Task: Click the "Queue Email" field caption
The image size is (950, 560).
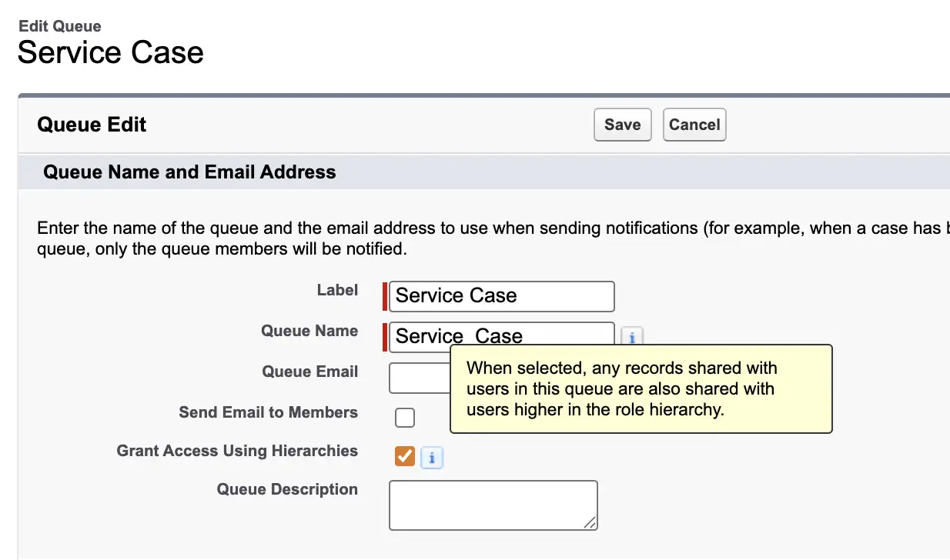Action: pyautogui.click(x=309, y=372)
